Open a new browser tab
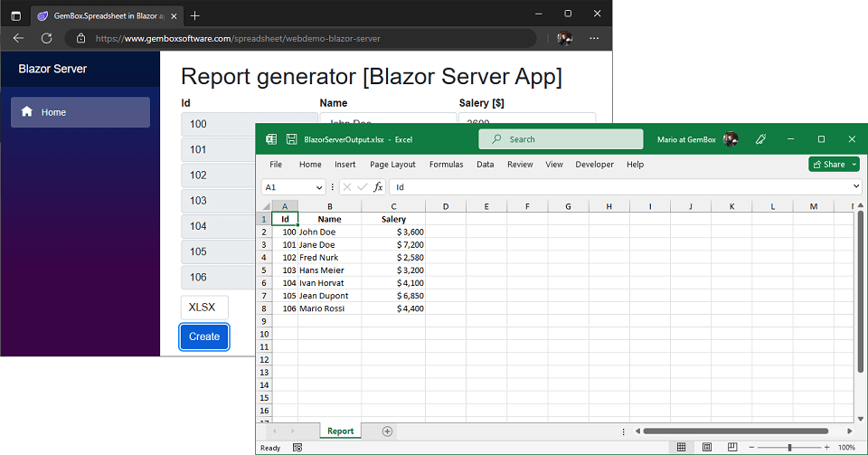 tap(195, 15)
